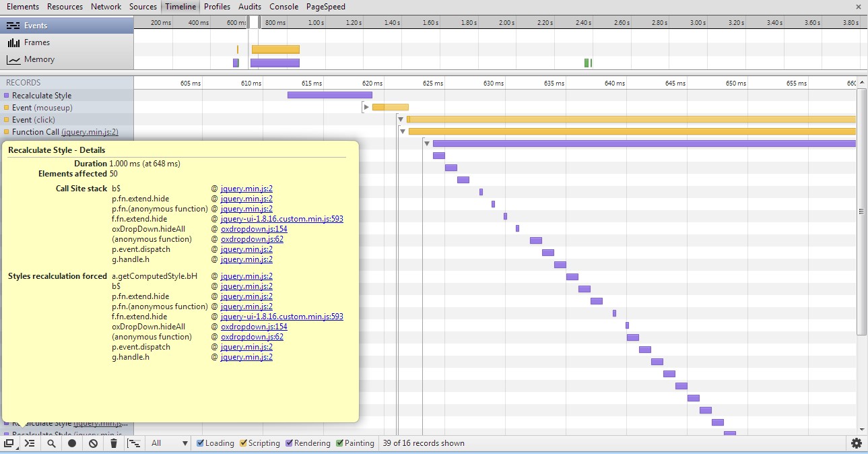Open the Profiles tab
The width and height of the screenshot is (868, 454).
(x=217, y=7)
